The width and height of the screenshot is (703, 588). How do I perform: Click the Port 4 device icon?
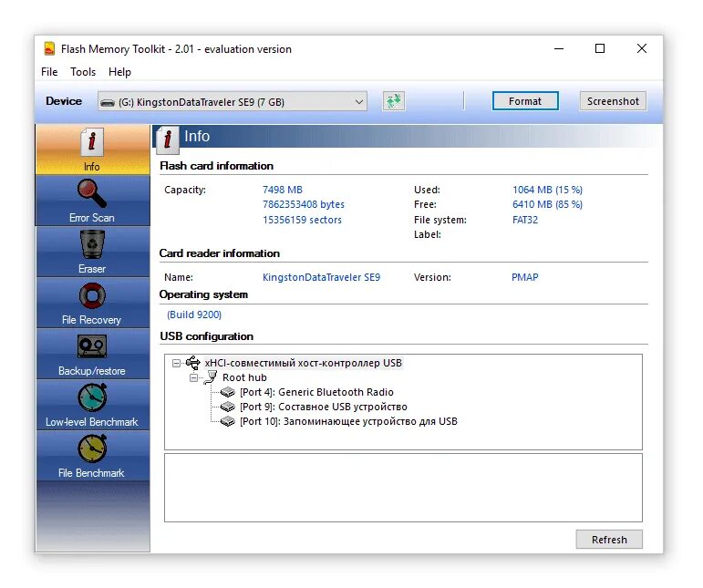tap(228, 392)
